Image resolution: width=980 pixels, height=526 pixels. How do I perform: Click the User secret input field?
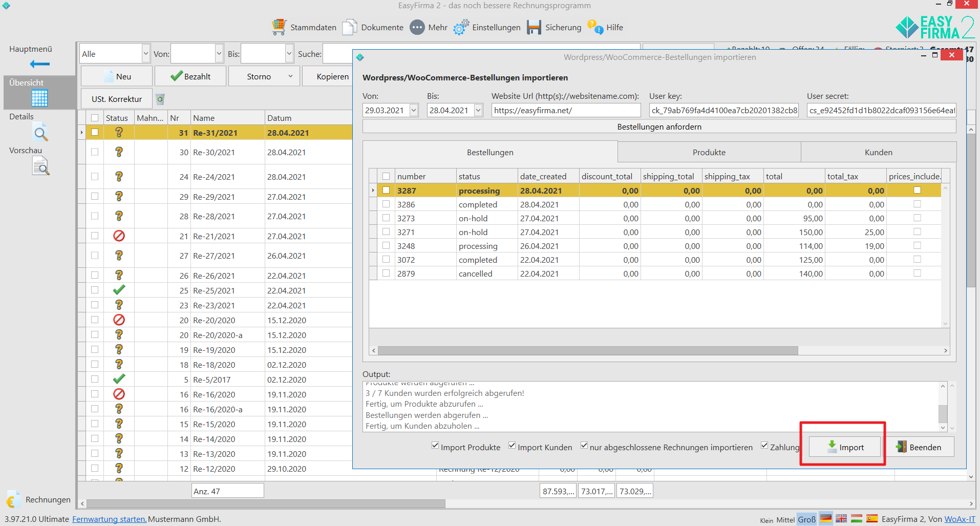pyautogui.click(x=881, y=110)
